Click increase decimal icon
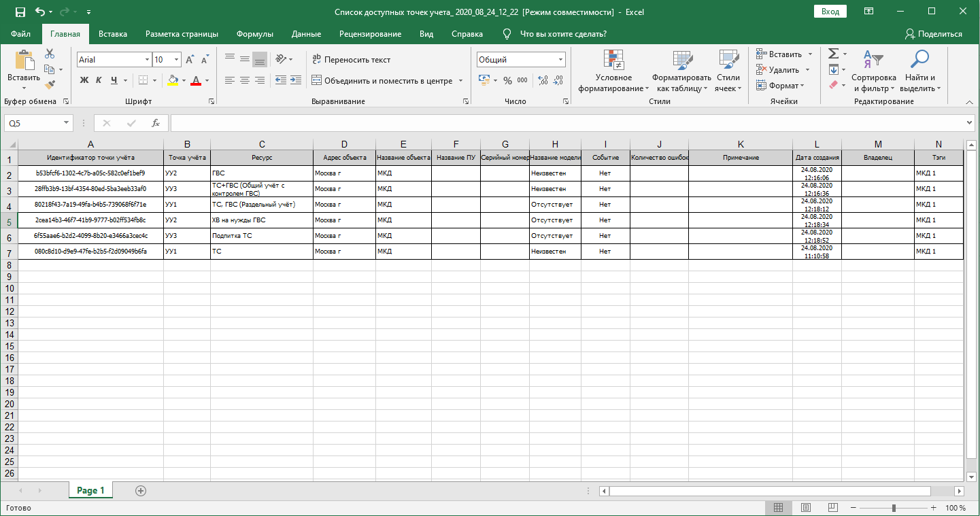Screen dimensions: 980x516 543,80
